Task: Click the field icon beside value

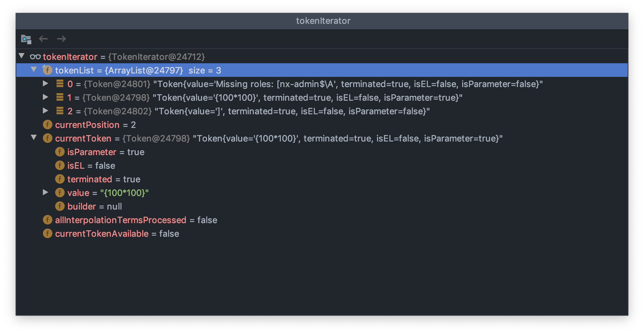Action: [x=60, y=193]
